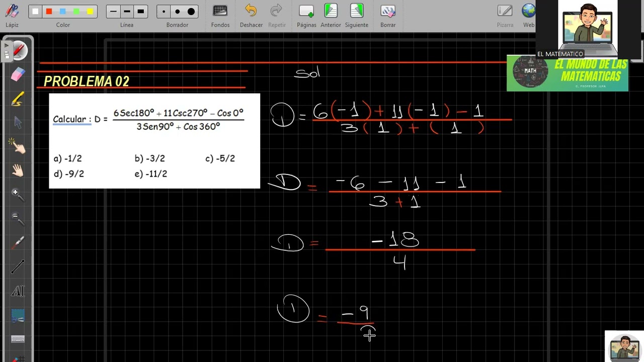Activate the laser pointer tool
This screenshot has width=644, height=362.
point(18,243)
